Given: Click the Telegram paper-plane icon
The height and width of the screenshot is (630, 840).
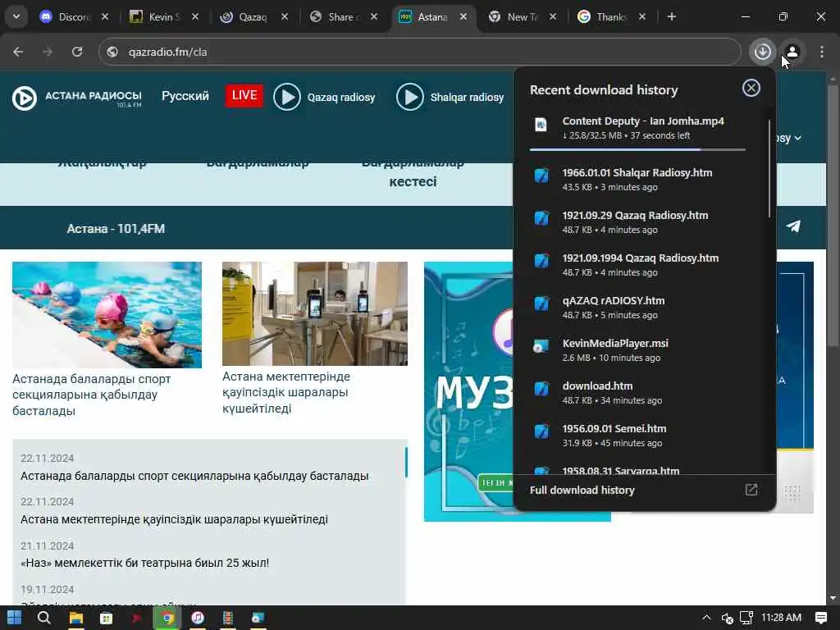Looking at the screenshot, I should (x=793, y=226).
